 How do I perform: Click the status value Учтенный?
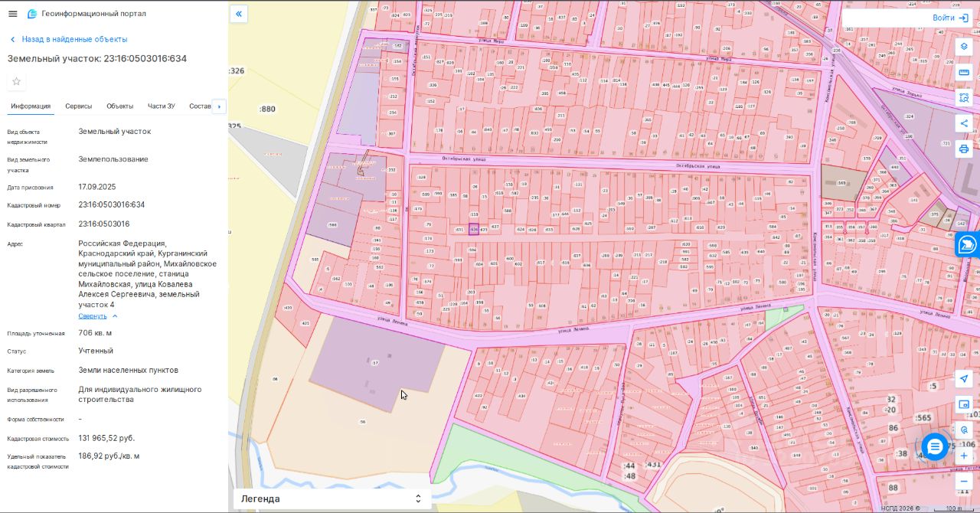tap(96, 351)
